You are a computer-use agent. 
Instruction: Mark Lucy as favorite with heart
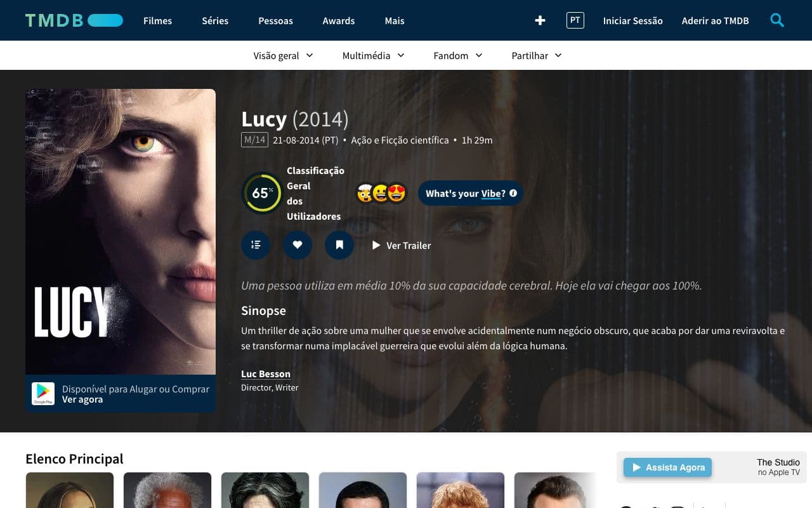tap(298, 245)
